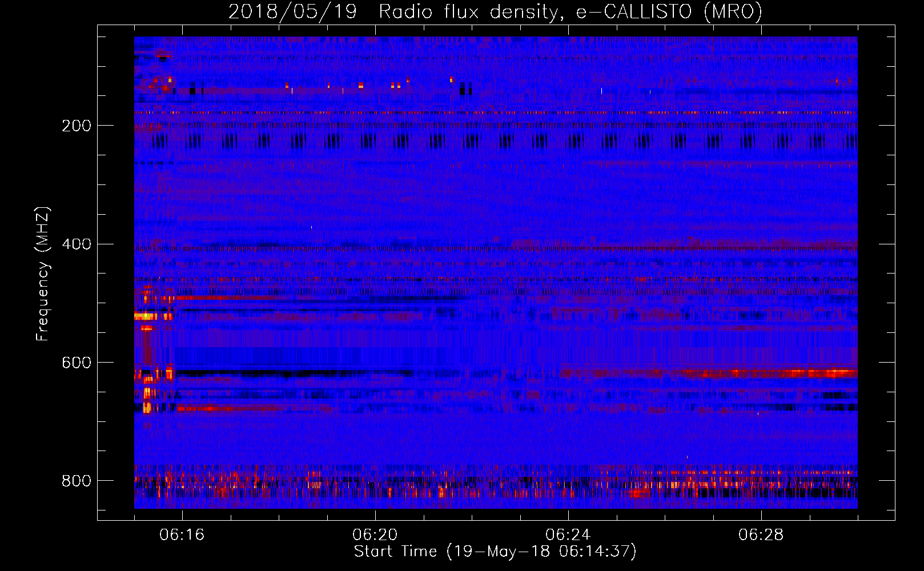Click the 06:16 time tick label

pos(182,535)
